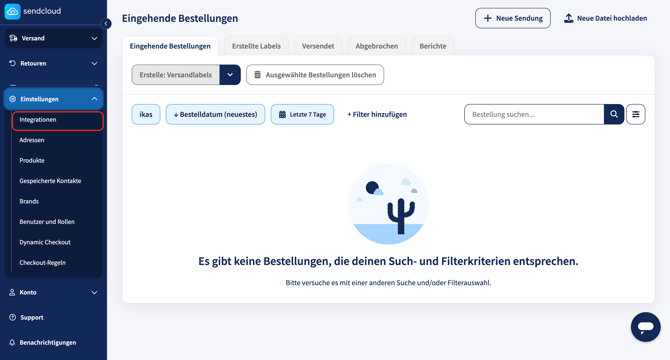Expand the Retouren menu chevron
670x360 pixels.
(94, 64)
